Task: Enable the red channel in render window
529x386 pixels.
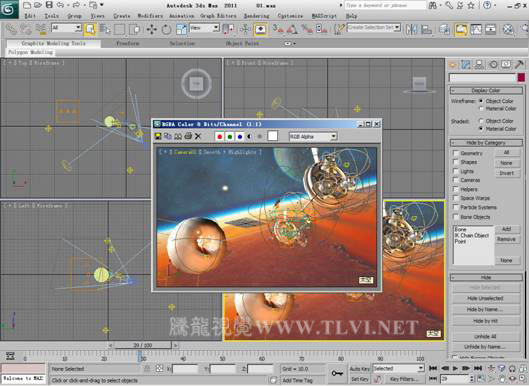Action: (x=219, y=136)
